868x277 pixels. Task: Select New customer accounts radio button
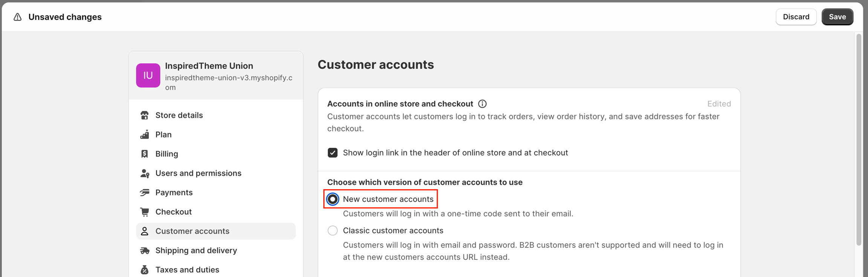click(x=333, y=199)
